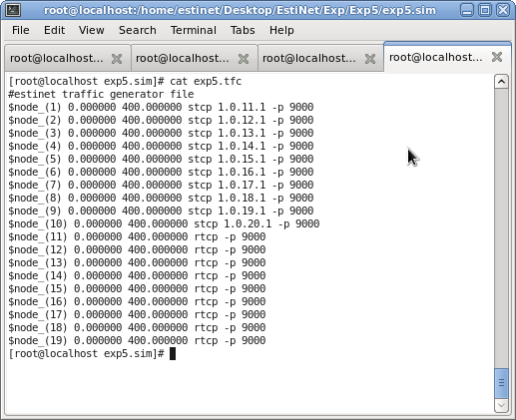
Task: Open the Edit menu
Action: coord(54,30)
